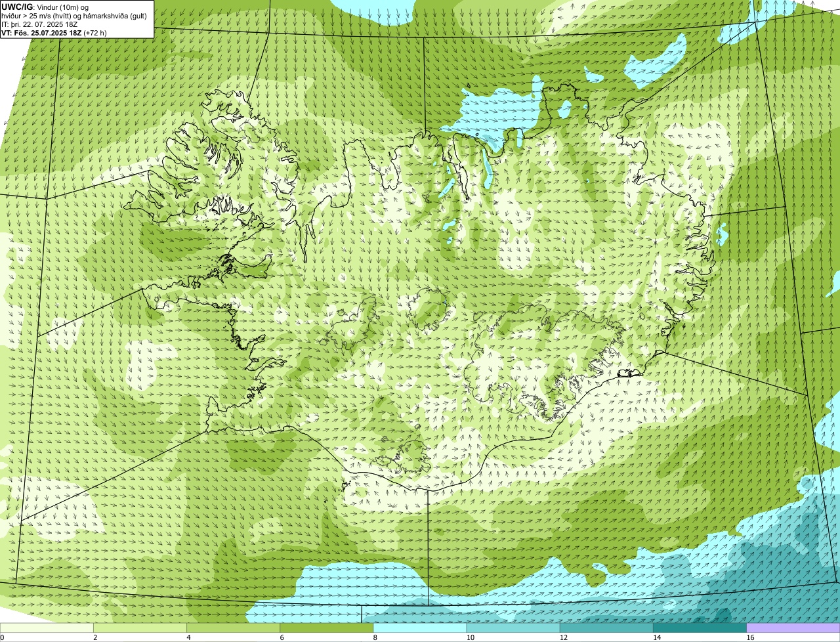Viewport: 840px width, 642px height.
Task: Click the legend scale label '16'
Action: [x=750, y=637]
